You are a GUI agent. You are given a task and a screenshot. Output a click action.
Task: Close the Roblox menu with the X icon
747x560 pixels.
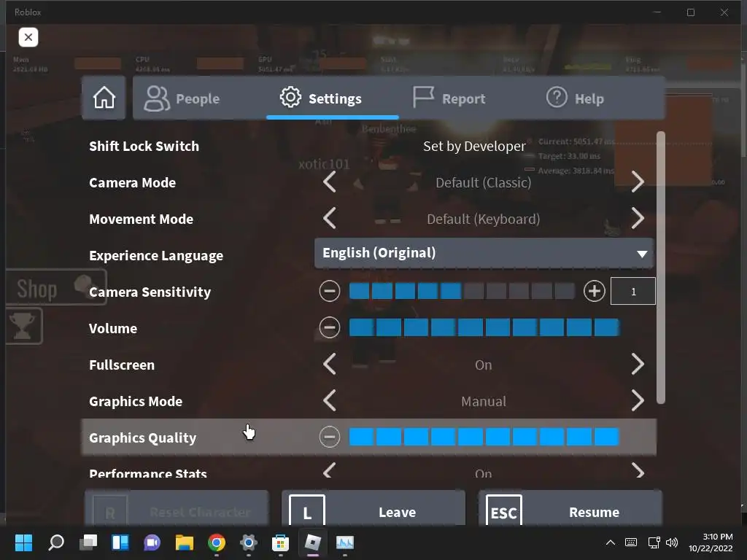click(28, 37)
